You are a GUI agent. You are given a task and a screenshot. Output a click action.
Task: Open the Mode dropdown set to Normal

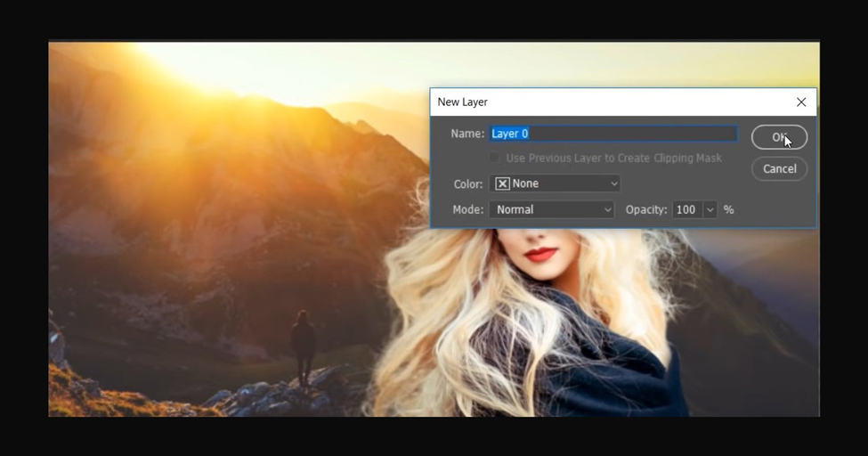pos(551,209)
